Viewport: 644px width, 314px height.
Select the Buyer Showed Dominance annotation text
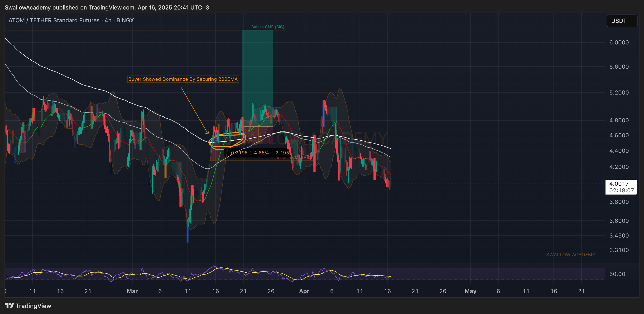(x=183, y=79)
